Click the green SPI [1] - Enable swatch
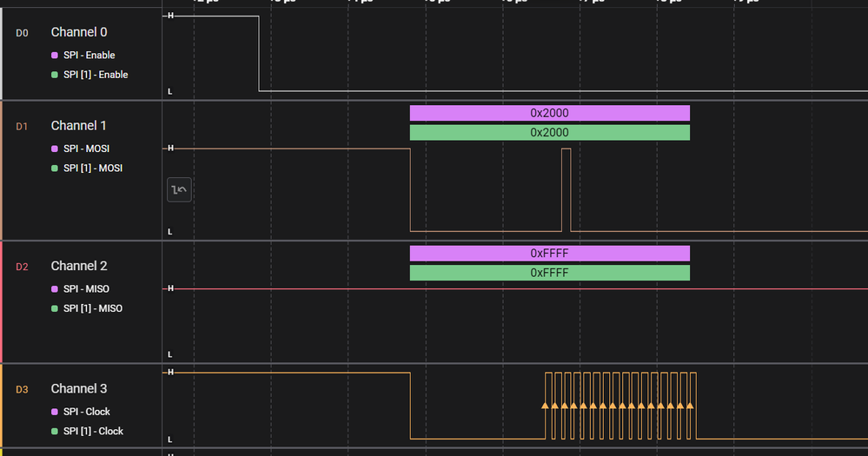Screen dimensions: 868x456 tap(54, 75)
